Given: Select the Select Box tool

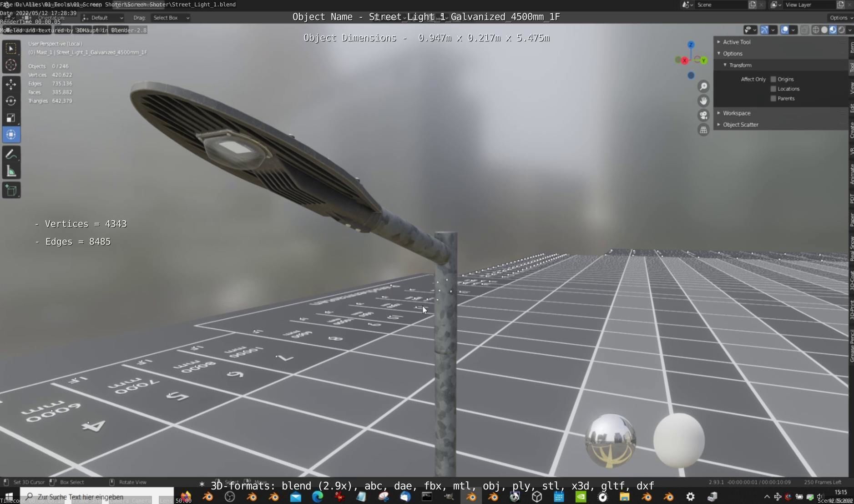Looking at the screenshot, I should click(x=11, y=49).
